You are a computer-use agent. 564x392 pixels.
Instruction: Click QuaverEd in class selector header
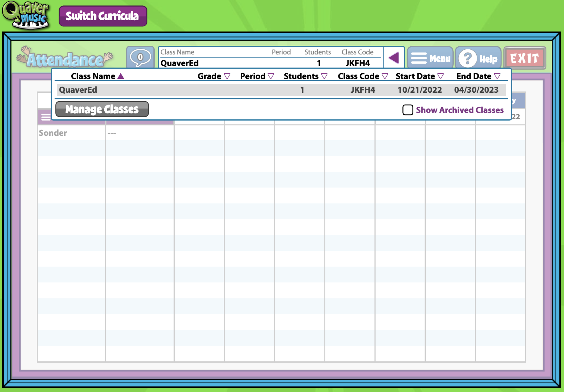180,63
